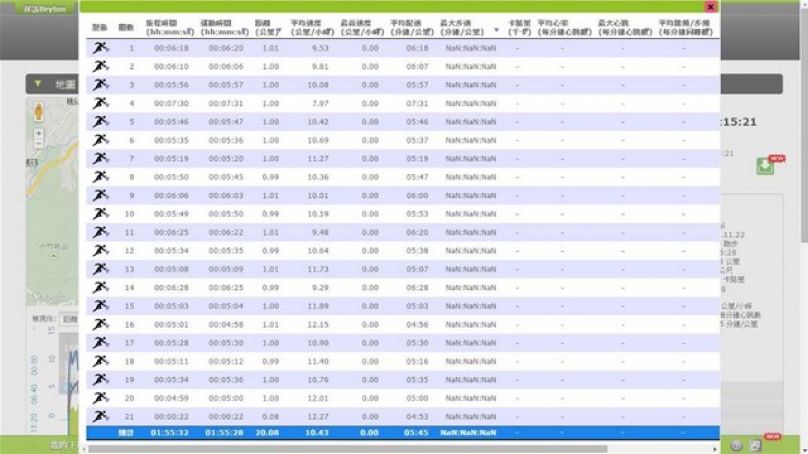Click the running icon for lap 10

tap(100, 213)
